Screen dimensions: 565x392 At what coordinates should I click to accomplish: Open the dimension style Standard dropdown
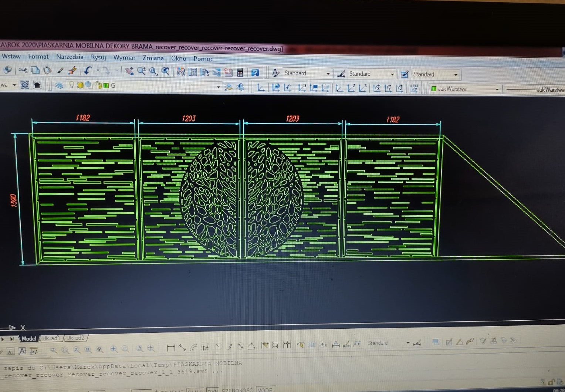(x=392, y=74)
